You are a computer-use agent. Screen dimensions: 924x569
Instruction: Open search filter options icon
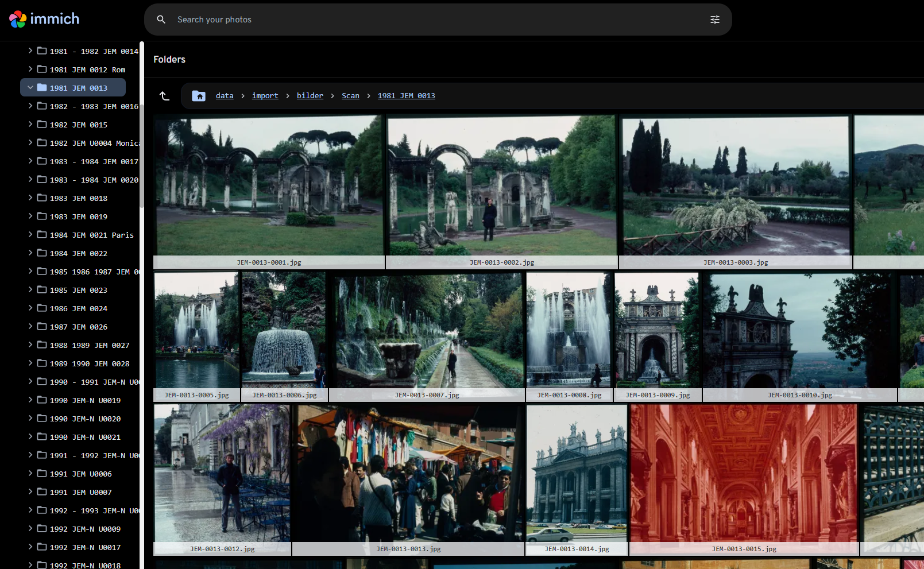(715, 20)
